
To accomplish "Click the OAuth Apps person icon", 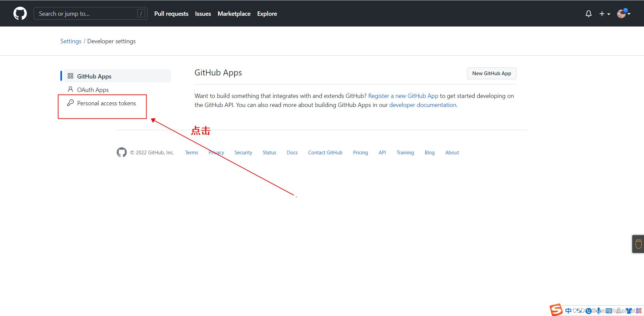I will pyautogui.click(x=70, y=89).
